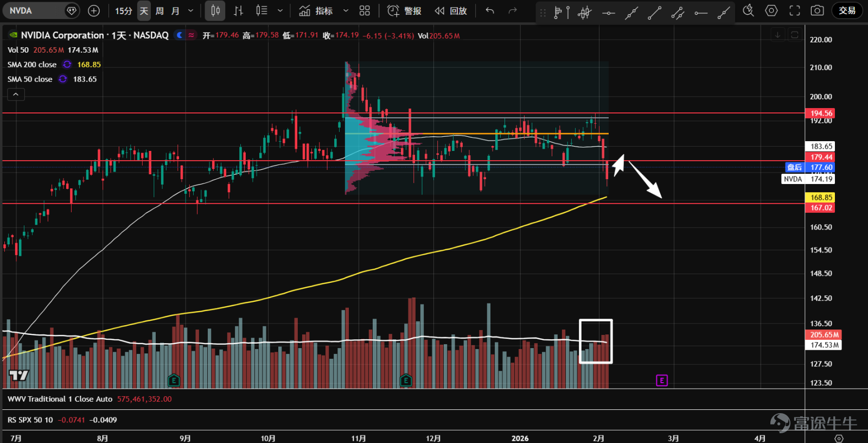Click the down-arrow button above the price scale
Screen dimensions: 868x443
click(777, 35)
